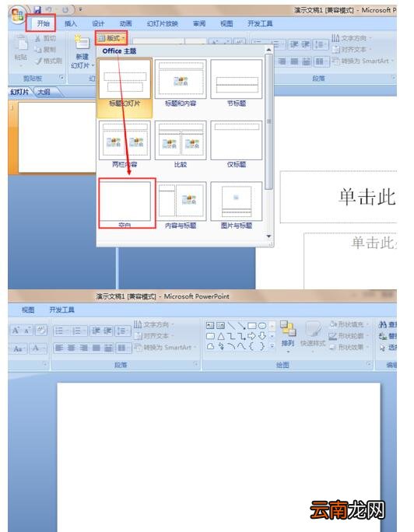
Task: Open the 插入 ribbon tab
Action: [71, 23]
